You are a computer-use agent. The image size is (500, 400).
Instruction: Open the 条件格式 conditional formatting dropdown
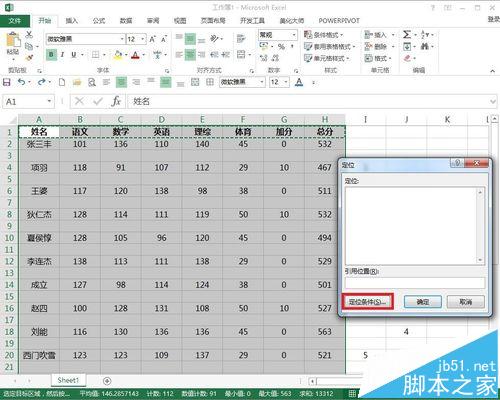tap(324, 35)
